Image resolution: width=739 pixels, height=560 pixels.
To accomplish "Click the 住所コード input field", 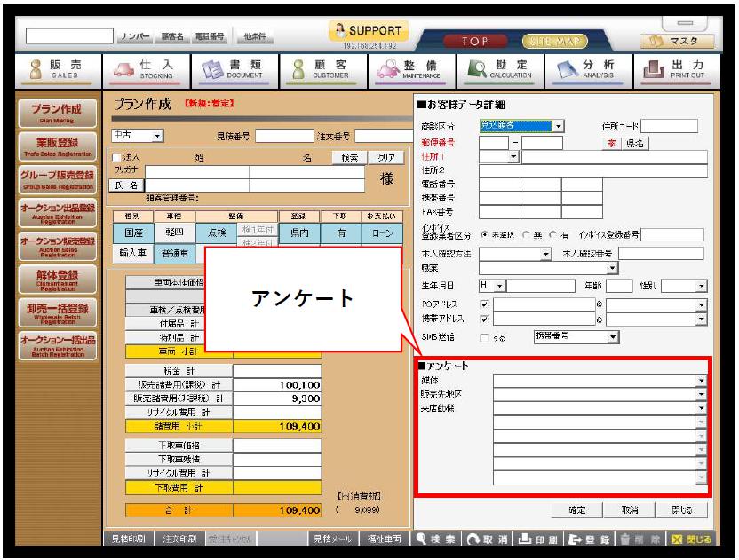I will (x=669, y=126).
